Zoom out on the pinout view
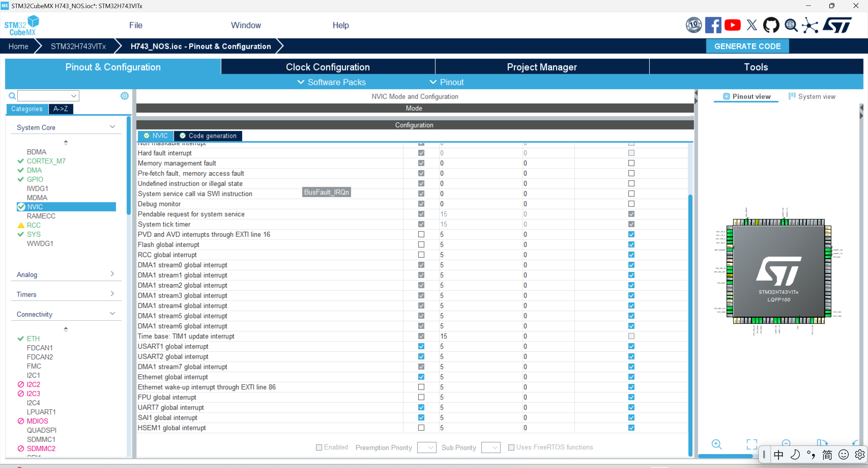 tap(786, 443)
